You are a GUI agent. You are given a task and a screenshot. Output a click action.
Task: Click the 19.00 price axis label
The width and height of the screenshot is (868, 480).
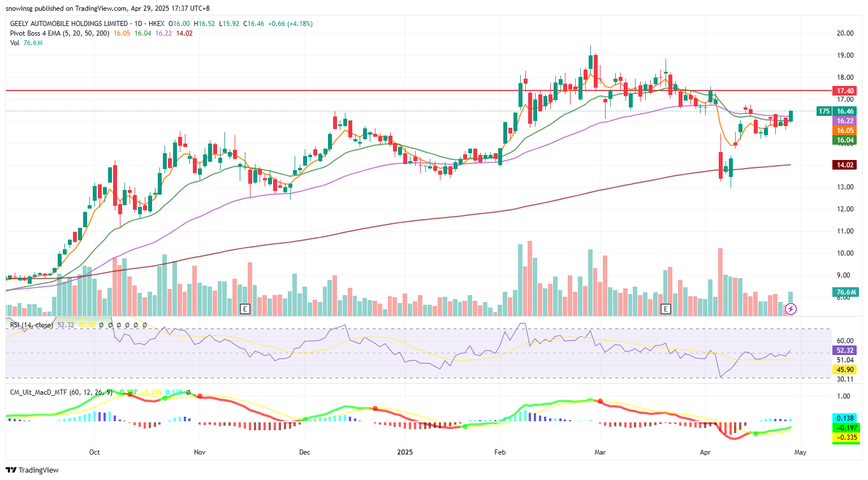coord(845,55)
